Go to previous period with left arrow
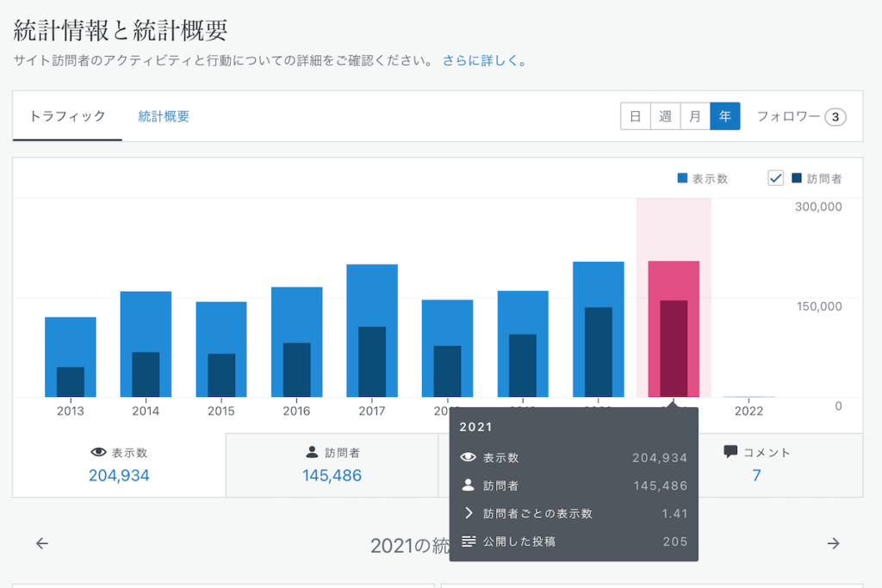 point(42,543)
